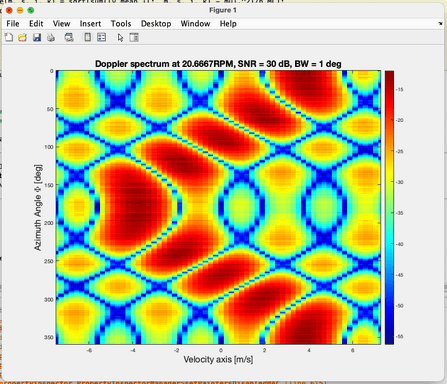Click the New Figure icon
The image size is (447, 384).
9,37
